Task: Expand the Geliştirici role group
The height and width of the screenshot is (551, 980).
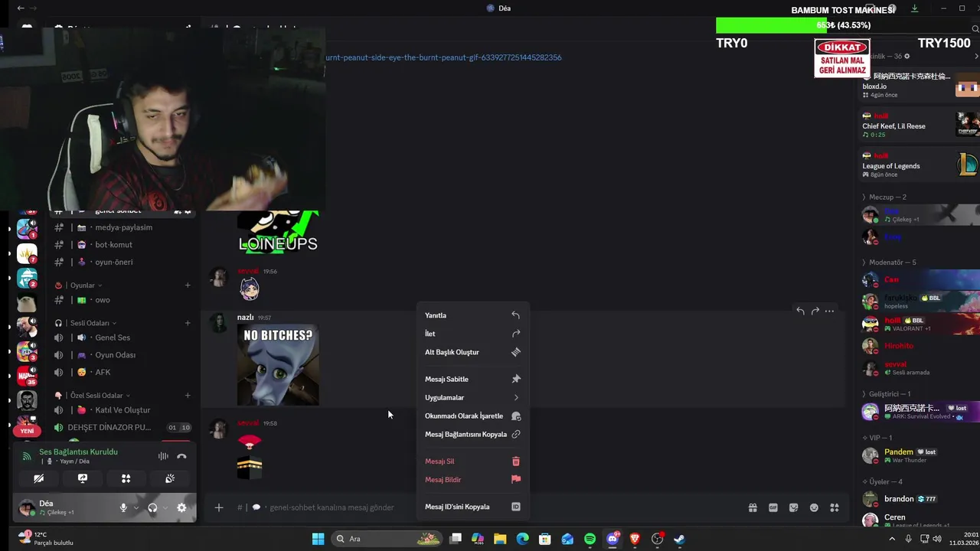Action: [887, 394]
